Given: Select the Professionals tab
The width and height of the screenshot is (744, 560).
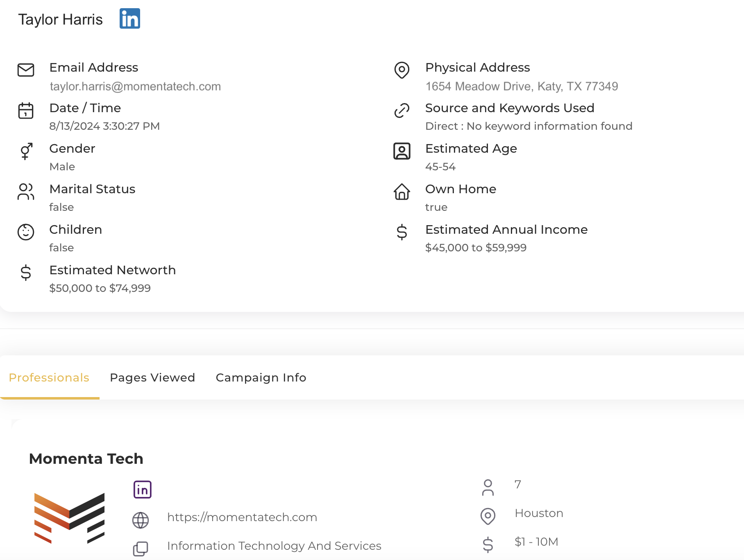Looking at the screenshot, I should click(49, 377).
